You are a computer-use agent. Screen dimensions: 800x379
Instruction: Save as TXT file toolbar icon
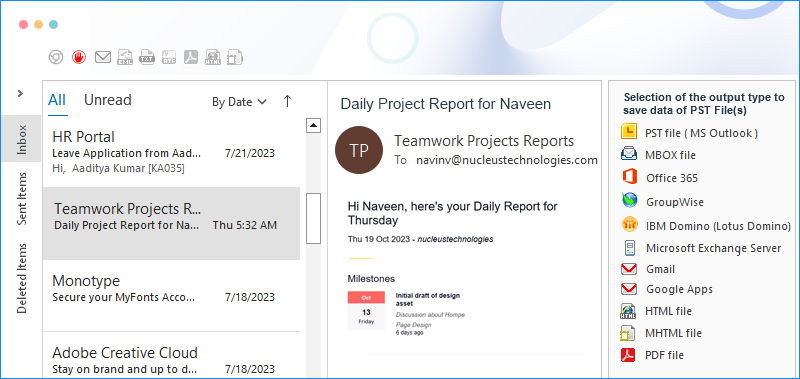click(x=147, y=57)
